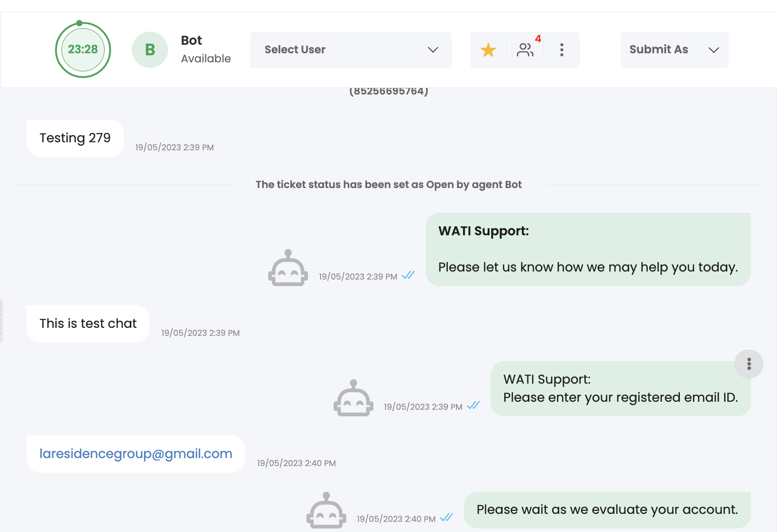Screen dimensions: 777x532
Task: Click the Submit As chevron arrow
Action: 714,50
